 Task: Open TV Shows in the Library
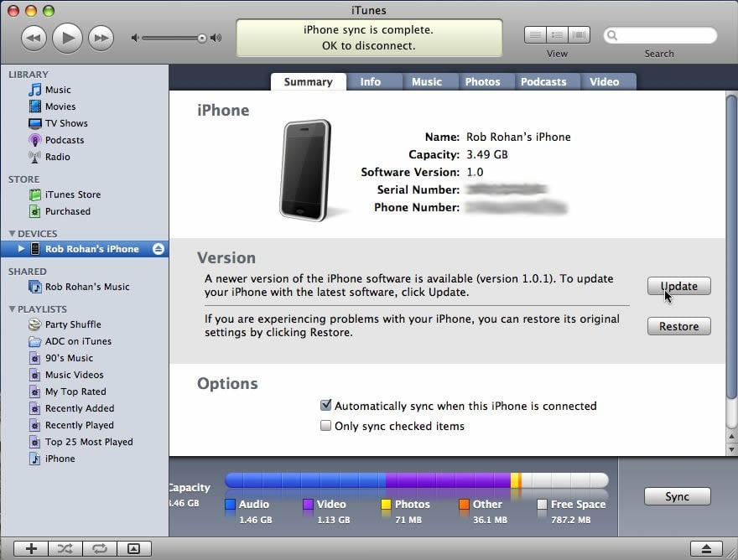tap(66, 123)
